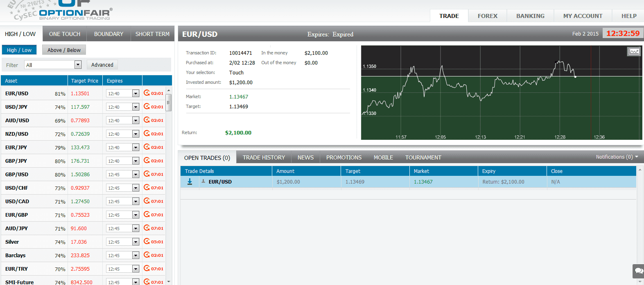Go to MY ACCOUNT tab

coord(583,16)
